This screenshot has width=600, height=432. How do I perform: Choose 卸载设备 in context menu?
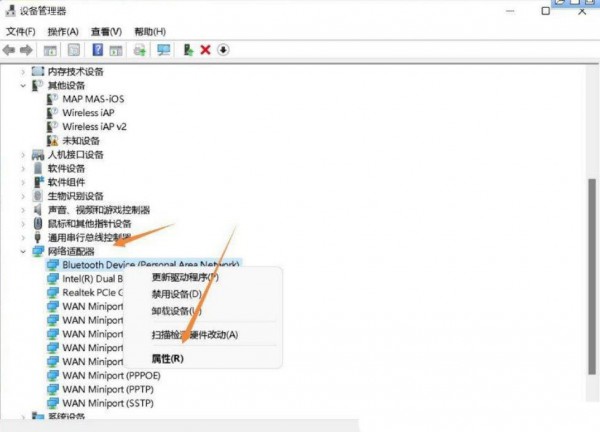176,311
